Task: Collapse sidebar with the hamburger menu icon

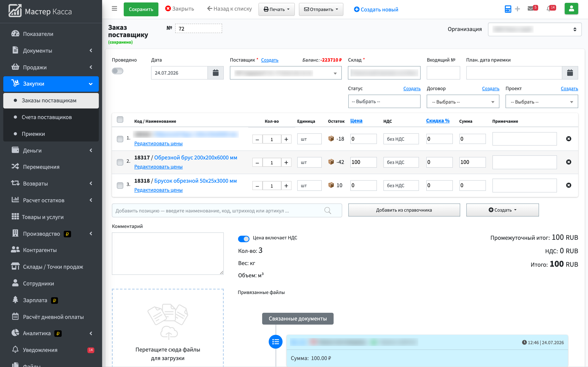Action: pyautogui.click(x=115, y=9)
